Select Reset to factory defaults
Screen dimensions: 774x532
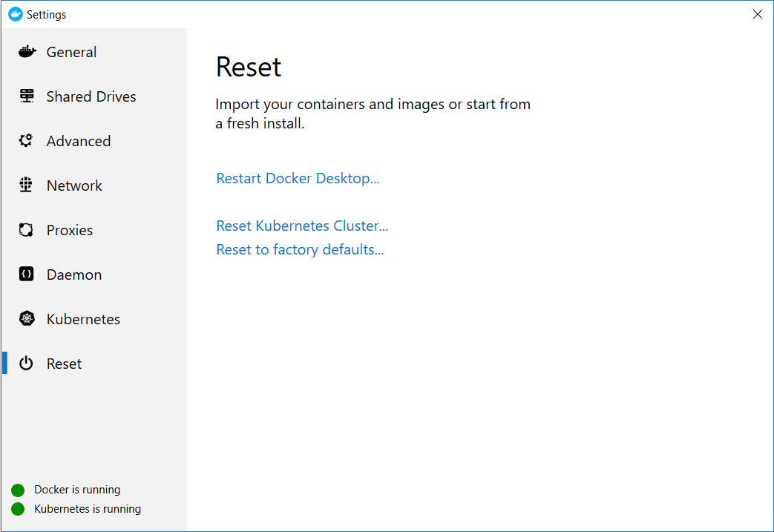point(300,249)
